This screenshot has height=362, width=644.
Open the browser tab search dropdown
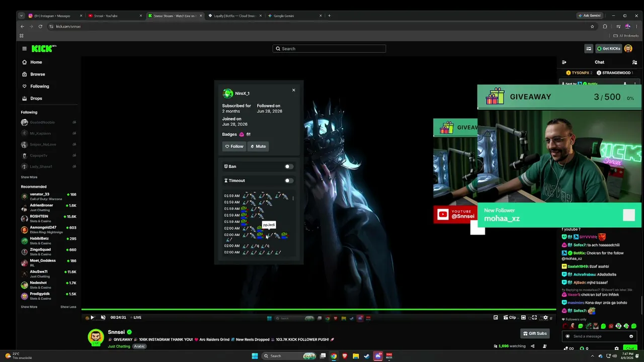21,16
